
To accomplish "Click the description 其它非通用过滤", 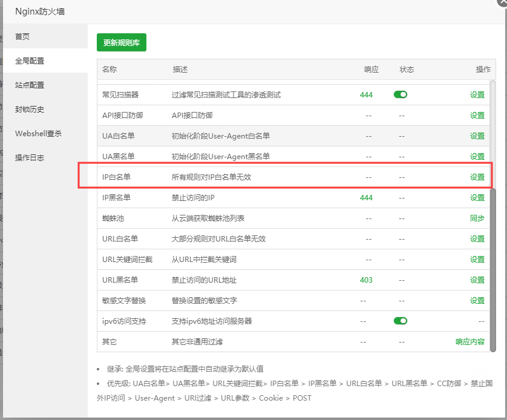I will pyautogui.click(x=197, y=342).
